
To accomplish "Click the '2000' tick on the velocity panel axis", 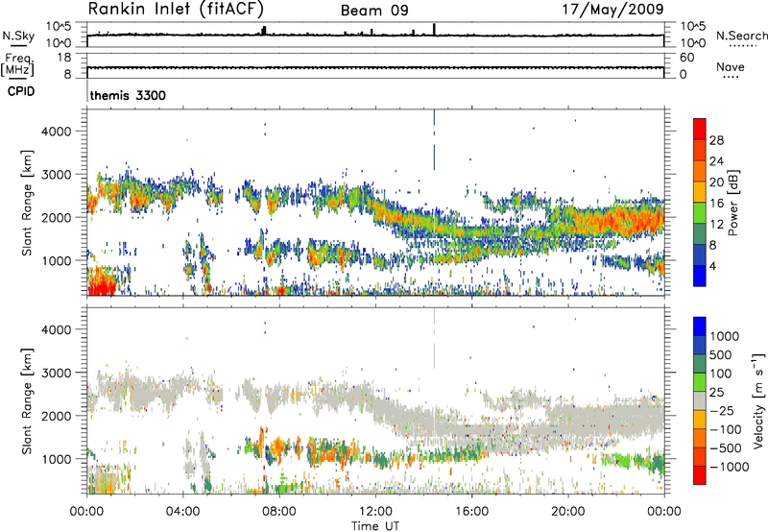I will 57,416.
